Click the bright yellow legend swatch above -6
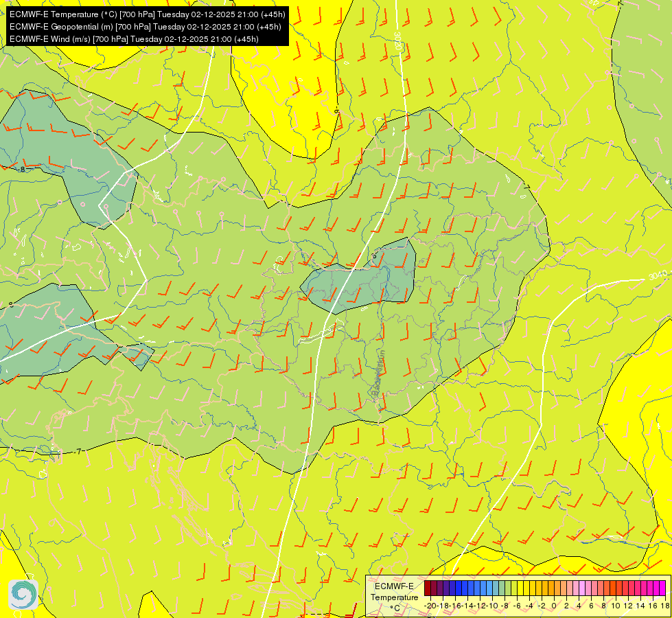This screenshot has width=672, height=618. click(x=520, y=588)
